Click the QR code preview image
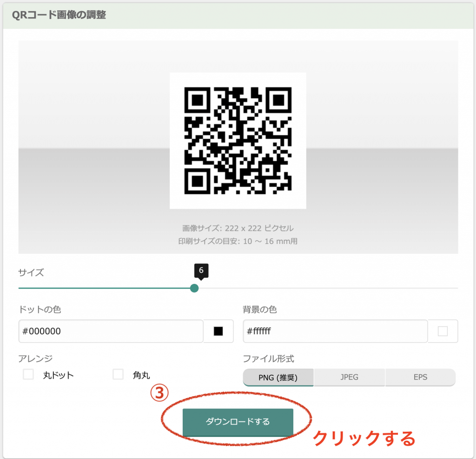This screenshot has width=476, height=459. (x=238, y=140)
